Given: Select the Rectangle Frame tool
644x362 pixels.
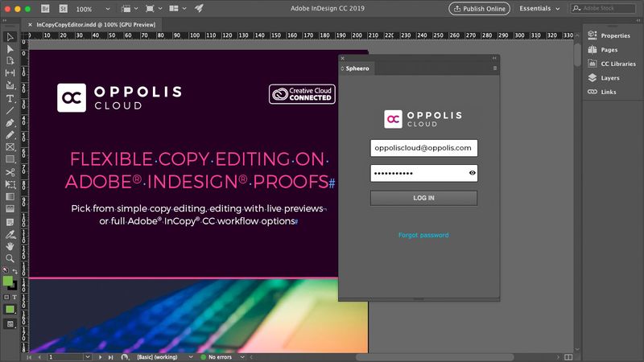Looking at the screenshot, I should [10, 147].
